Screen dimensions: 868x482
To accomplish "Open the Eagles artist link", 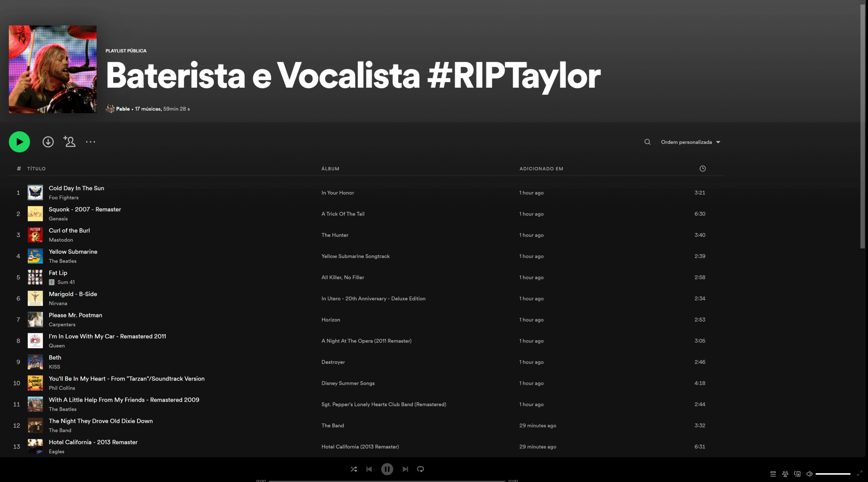I will [56, 452].
